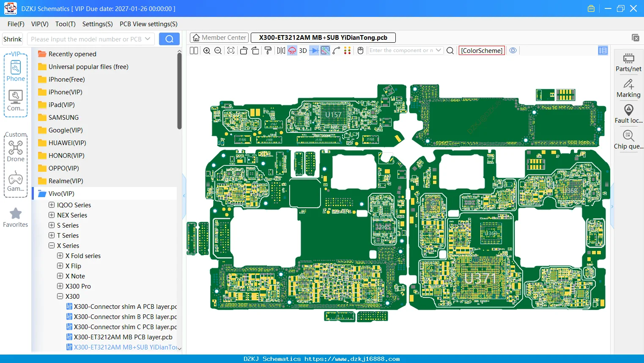
Task: Open the VIP(V) menu
Action: tap(40, 24)
